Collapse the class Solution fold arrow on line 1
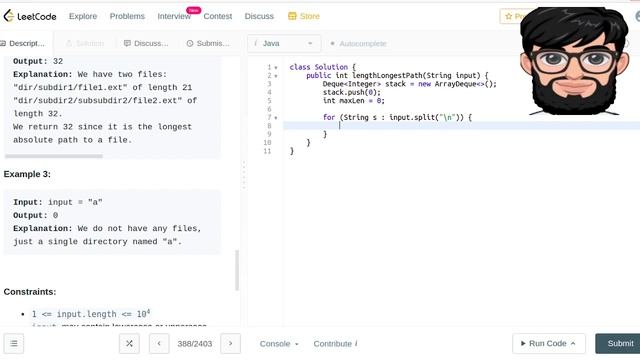This screenshot has width=640, height=360. 276,68
